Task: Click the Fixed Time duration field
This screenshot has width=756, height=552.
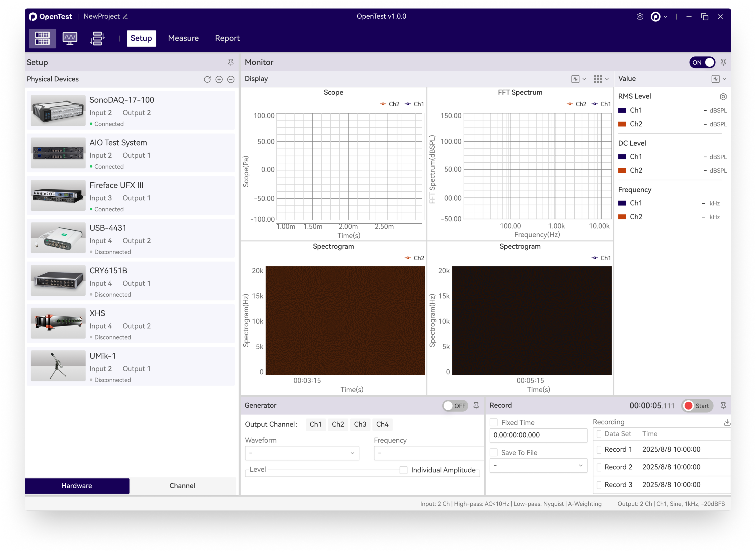Action: [x=538, y=435]
